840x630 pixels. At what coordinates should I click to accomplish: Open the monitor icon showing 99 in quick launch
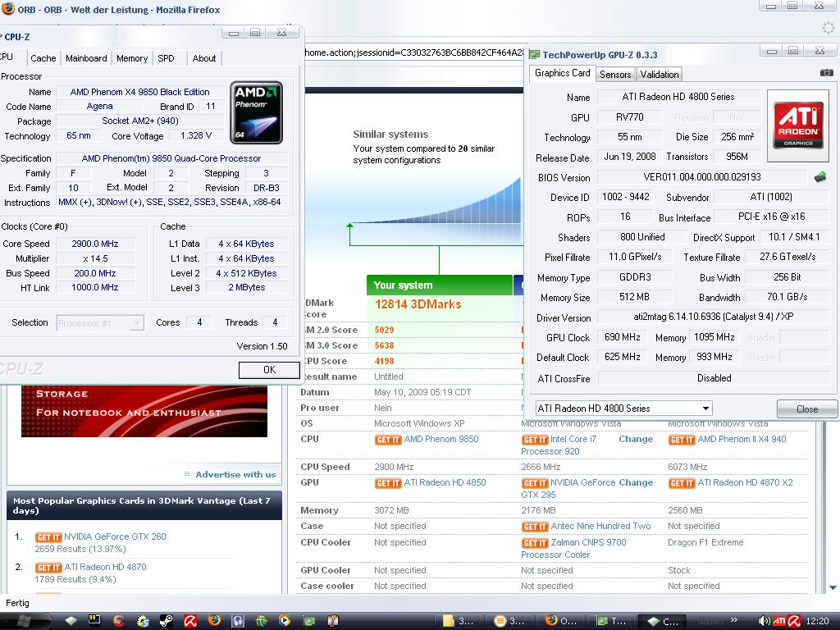(x=94, y=621)
